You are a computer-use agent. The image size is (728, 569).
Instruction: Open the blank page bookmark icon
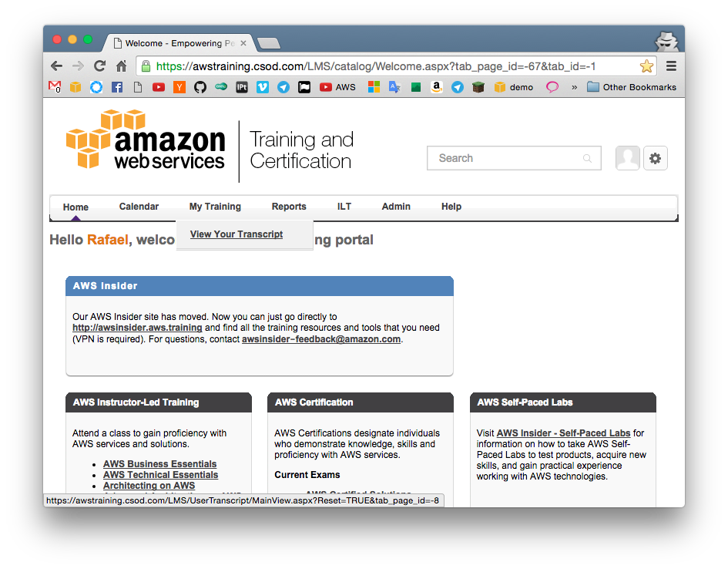pyautogui.click(x=138, y=87)
